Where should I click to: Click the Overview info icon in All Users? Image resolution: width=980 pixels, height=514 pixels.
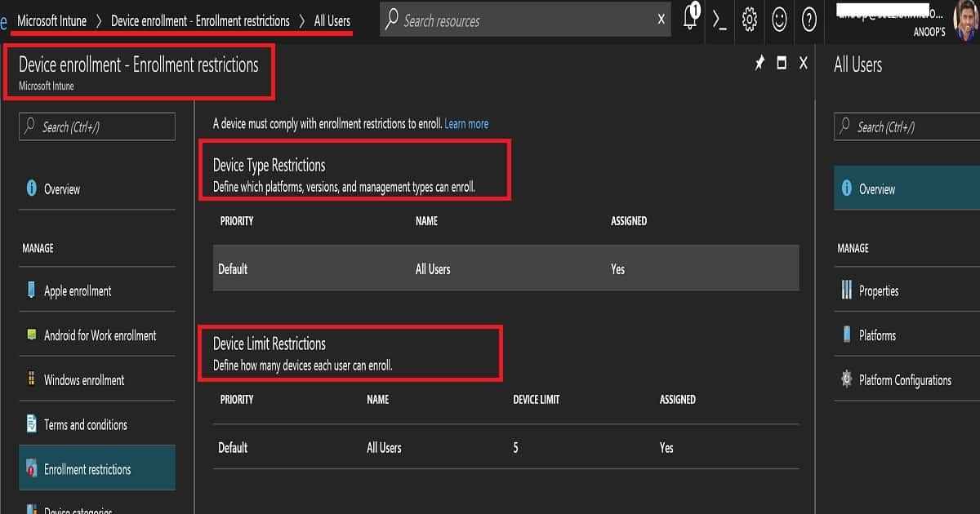tap(846, 188)
